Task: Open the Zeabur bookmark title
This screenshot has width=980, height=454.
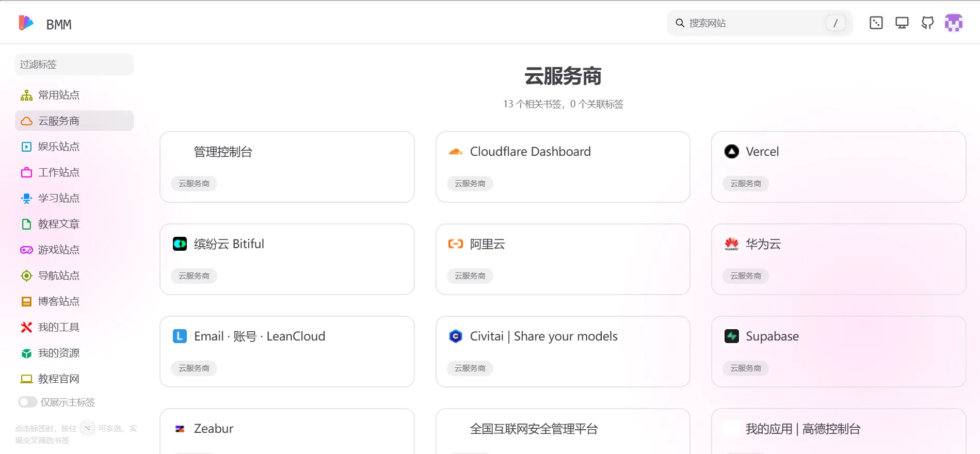Action: tap(214, 428)
